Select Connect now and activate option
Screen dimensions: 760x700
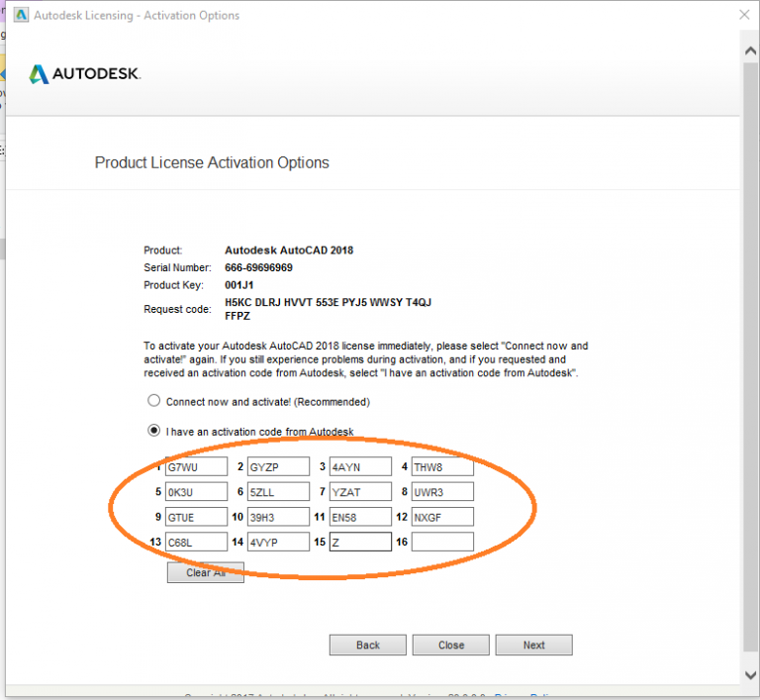153,401
